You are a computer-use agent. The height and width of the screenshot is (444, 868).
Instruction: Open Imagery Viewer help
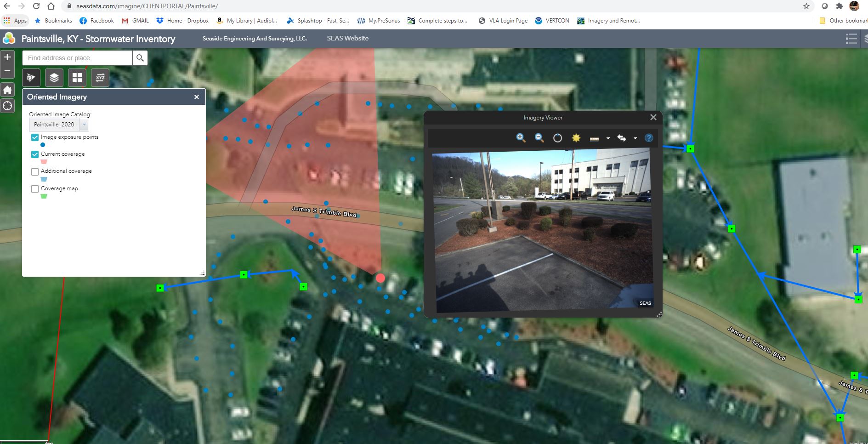pos(649,138)
